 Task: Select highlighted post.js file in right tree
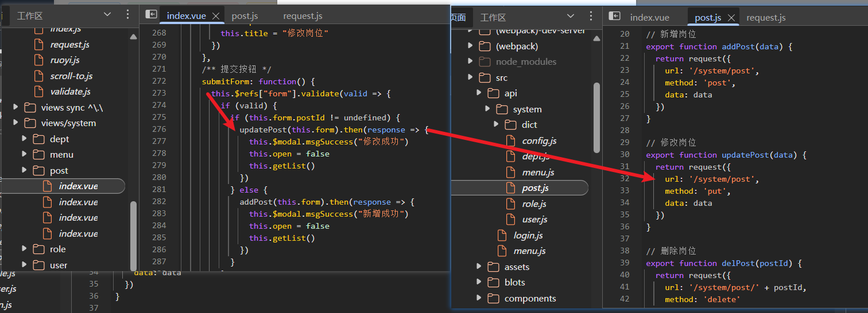(x=520, y=187)
